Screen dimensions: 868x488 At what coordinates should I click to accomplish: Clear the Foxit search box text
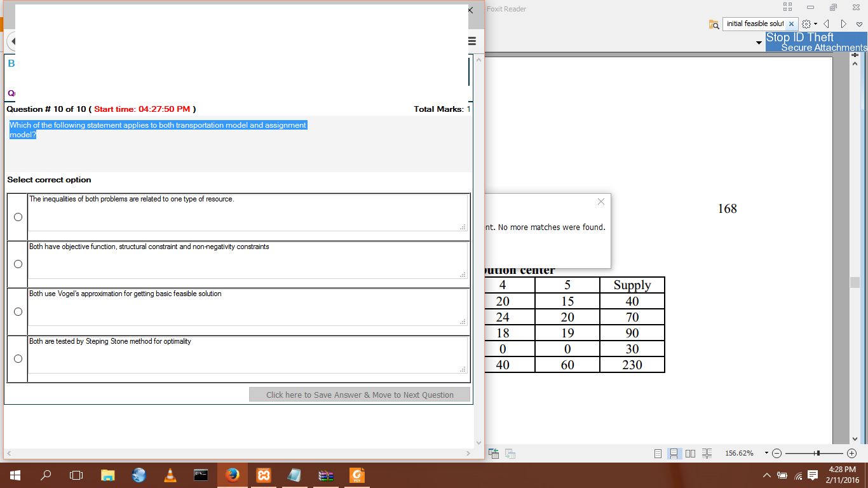791,24
